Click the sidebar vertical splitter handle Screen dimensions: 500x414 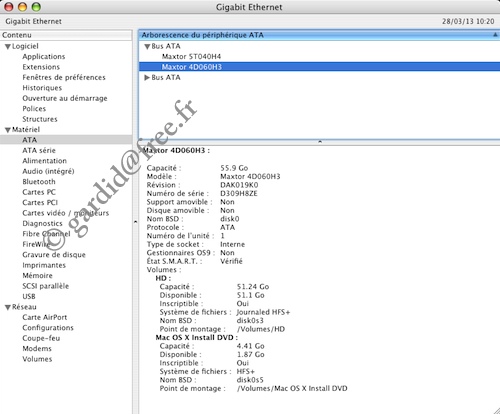coord(135,222)
